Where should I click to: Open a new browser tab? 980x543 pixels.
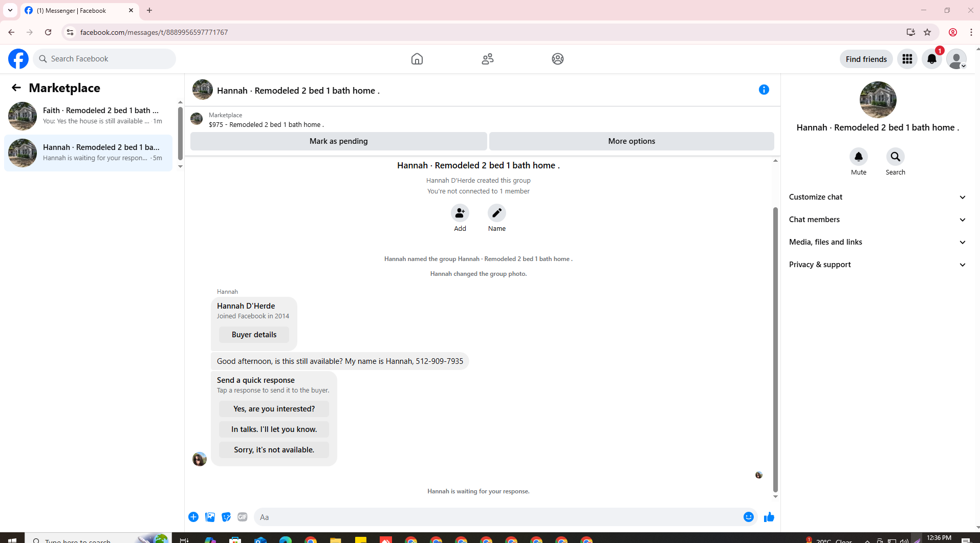[149, 10]
